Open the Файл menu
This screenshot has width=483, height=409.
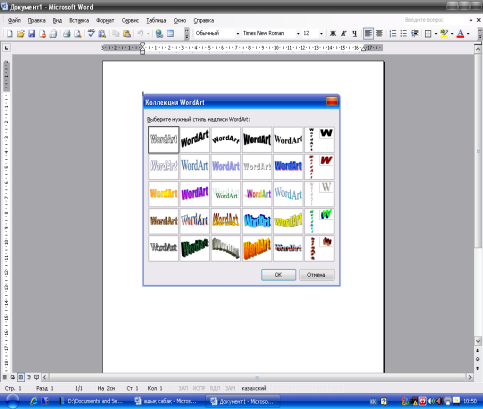14,20
